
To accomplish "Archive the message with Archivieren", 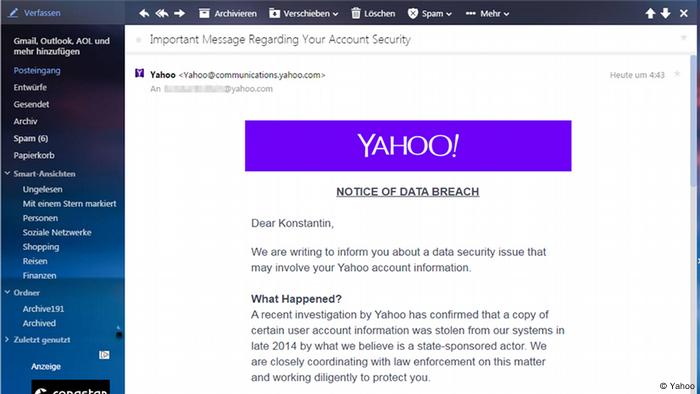I will pyautogui.click(x=228, y=13).
